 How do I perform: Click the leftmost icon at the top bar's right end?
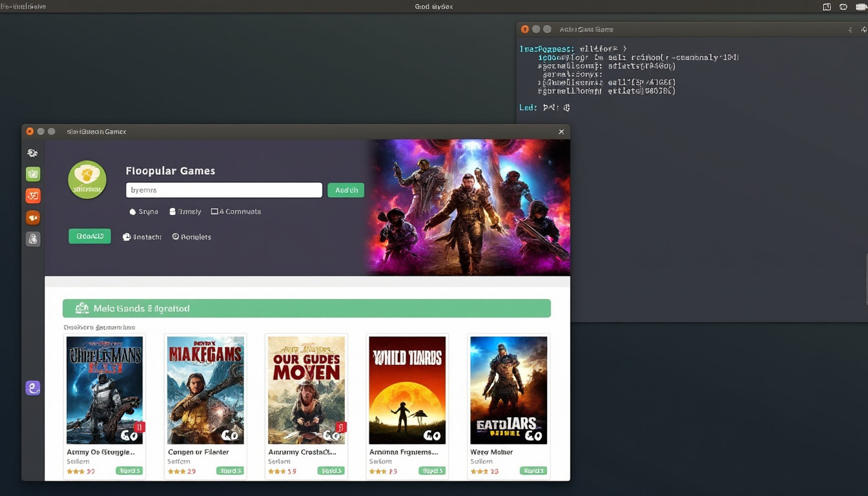[x=827, y=6]
